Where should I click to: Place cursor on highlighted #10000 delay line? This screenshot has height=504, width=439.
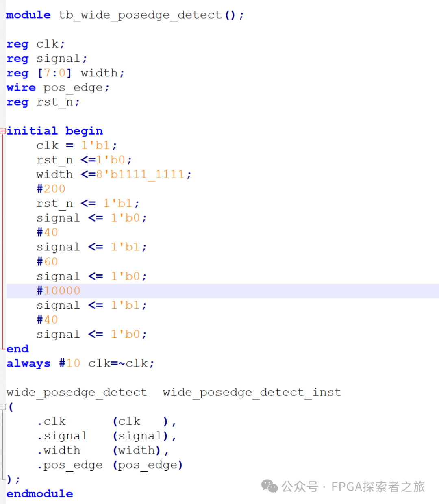click(59, 291)
